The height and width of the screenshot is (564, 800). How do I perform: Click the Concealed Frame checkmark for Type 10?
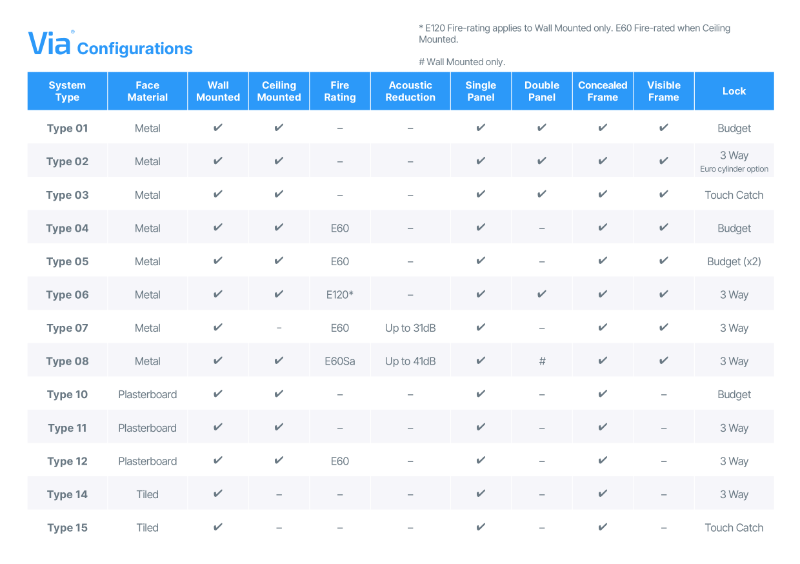pyautogui.click(x=603, y=394)
